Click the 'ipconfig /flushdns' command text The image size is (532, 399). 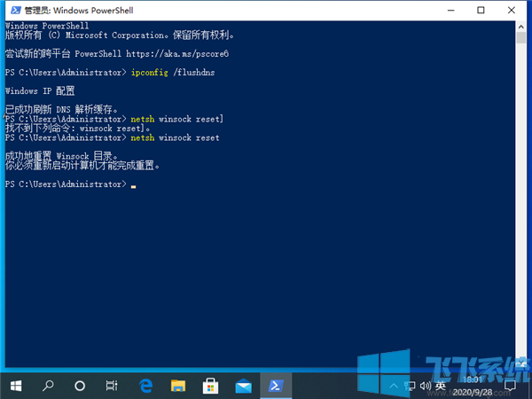pyautogui.click(x=173, y=73)
